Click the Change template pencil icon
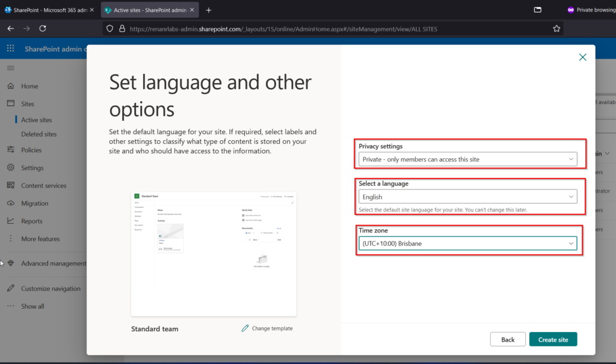Screen dimensions: 616x364 click(x=245, y=328)
